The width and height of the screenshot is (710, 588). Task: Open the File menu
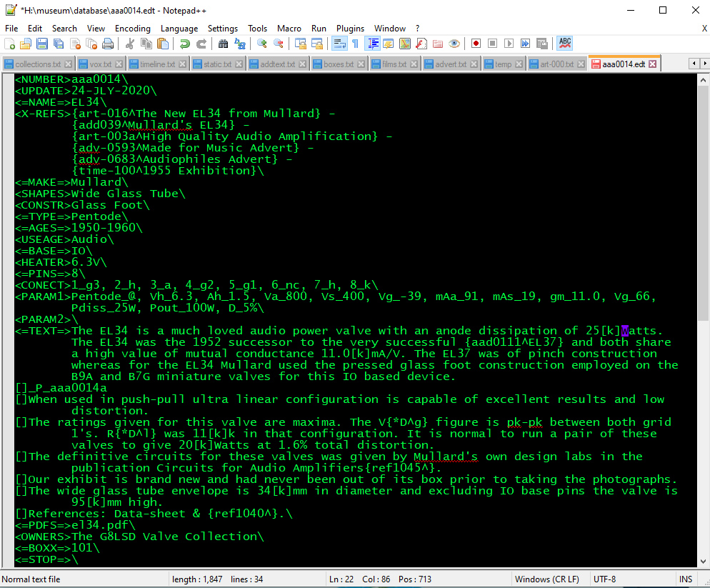11,29
